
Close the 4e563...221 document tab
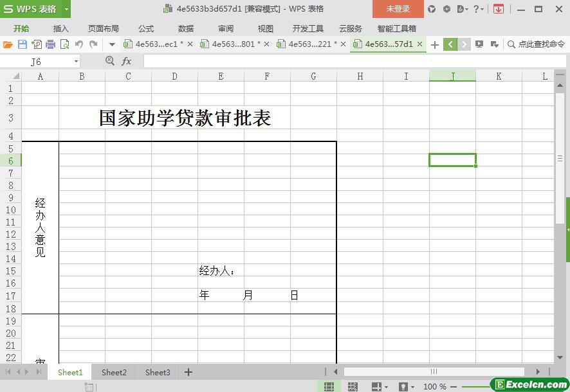[343, 44]
